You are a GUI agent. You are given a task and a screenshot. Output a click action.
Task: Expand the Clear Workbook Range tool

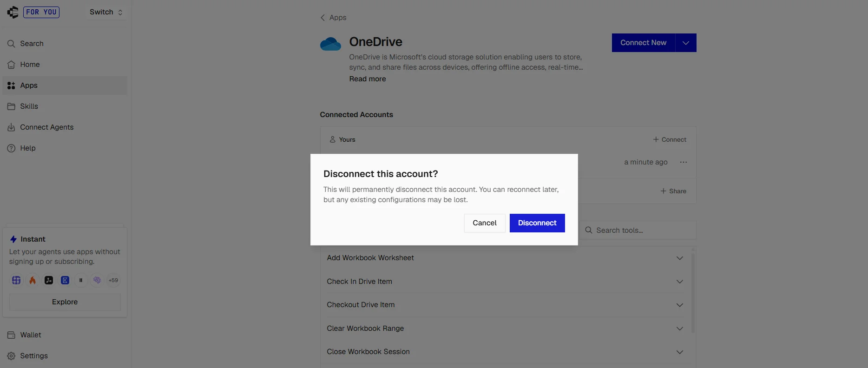tap(506, 329)
